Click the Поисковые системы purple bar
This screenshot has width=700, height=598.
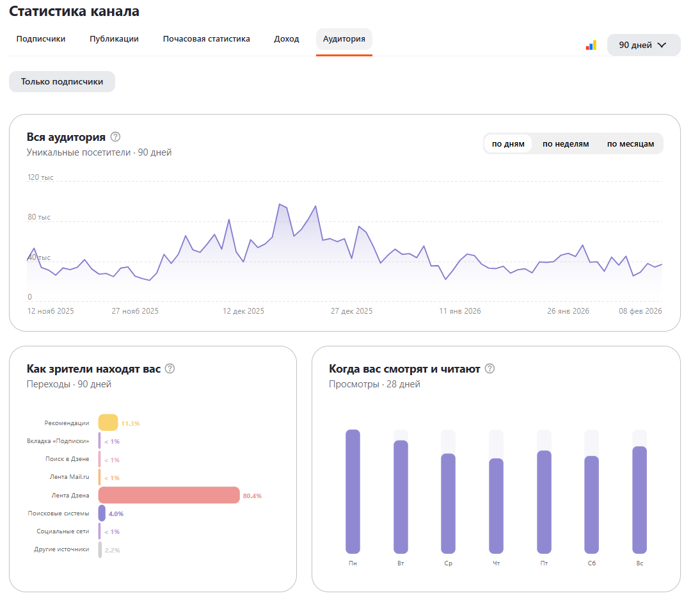[x=102, y=513]
